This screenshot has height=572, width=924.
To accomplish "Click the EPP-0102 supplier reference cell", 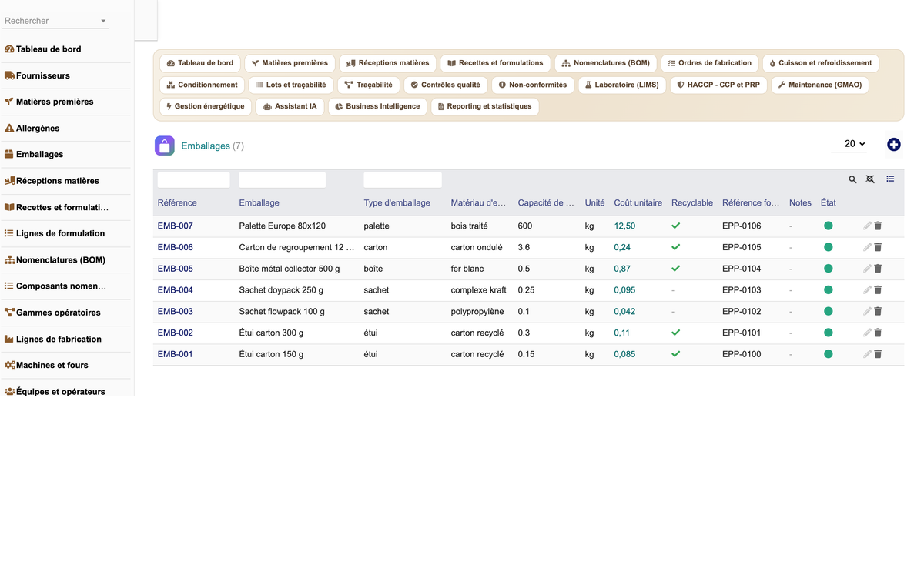I will point(742,312).
